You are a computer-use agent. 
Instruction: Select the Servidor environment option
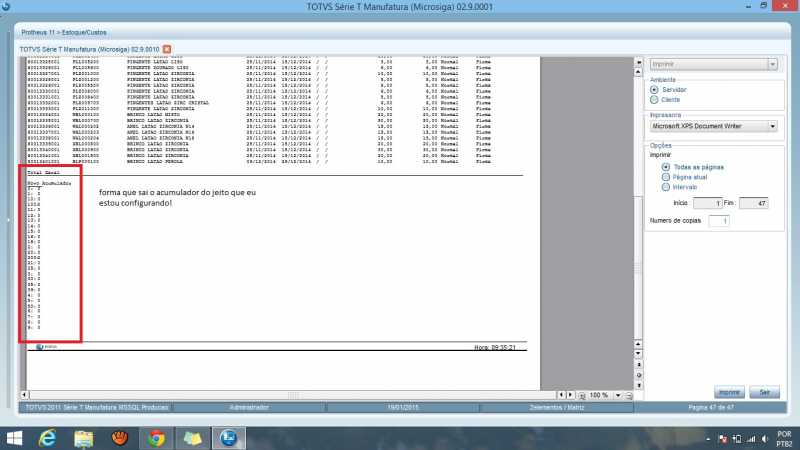click(654, 89)
